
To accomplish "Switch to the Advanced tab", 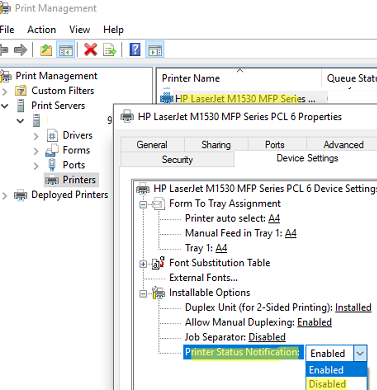I will tap(343, 145).
